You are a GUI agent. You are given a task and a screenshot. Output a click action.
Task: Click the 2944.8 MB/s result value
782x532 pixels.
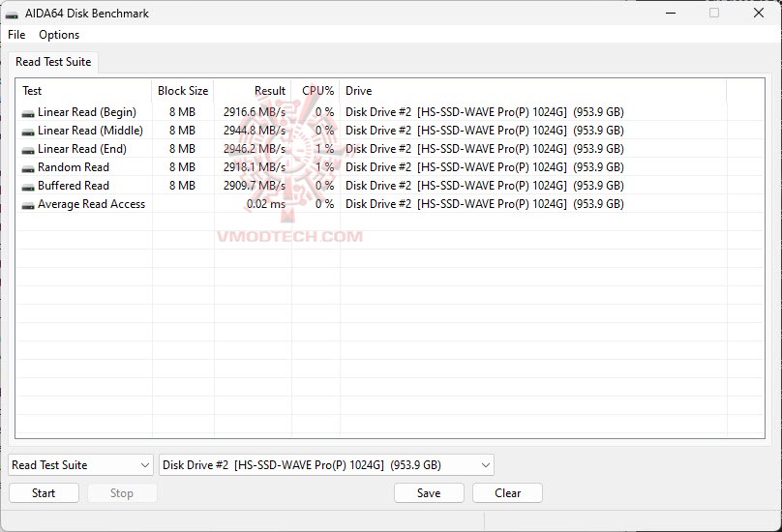(255, 131)
